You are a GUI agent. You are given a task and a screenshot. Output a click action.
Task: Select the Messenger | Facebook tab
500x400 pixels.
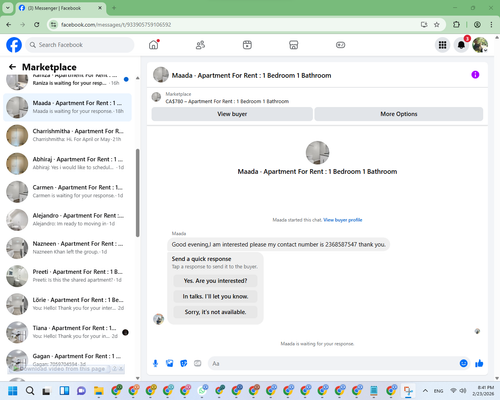pyautogui.click(x=61, y=8)
